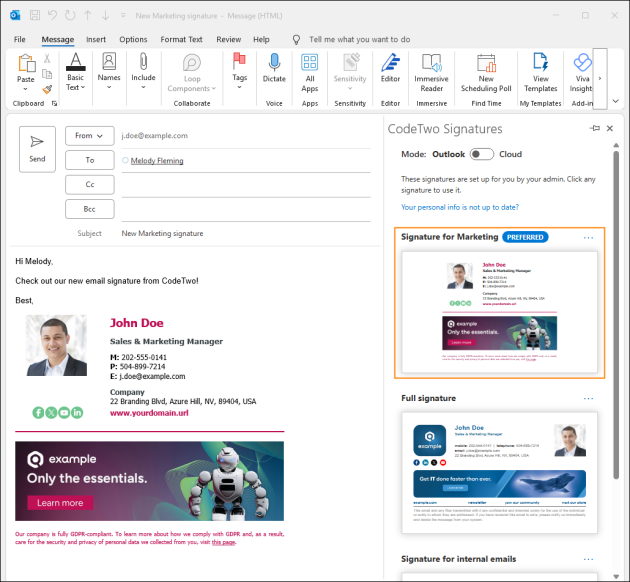Go to next item arrow down
The width and height of the screenshot is (630, 582).
pos(105,15)
